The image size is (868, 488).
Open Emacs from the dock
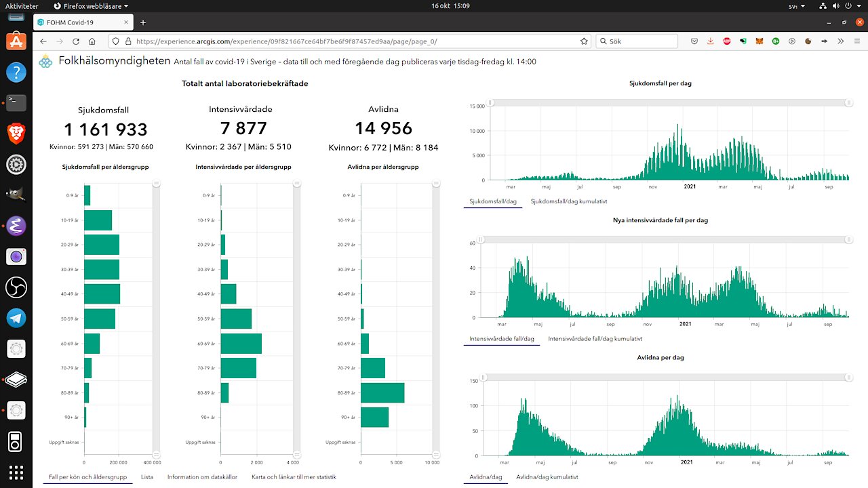16,226
